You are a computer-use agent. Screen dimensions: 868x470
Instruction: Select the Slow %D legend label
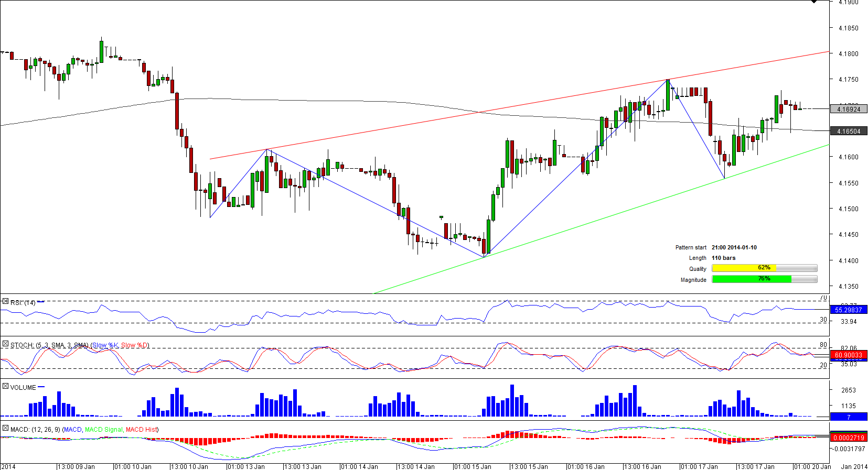134,345
